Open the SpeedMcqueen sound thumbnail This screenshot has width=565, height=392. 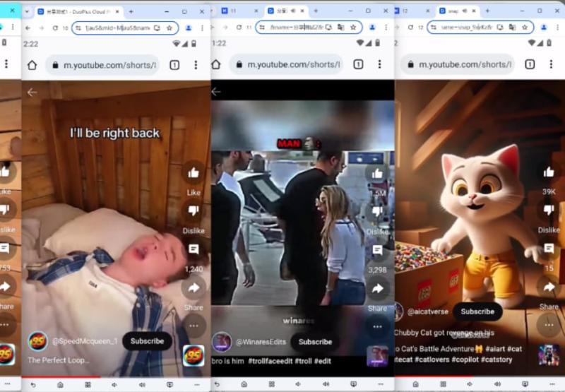pyautogui.click(x=194, y=356)
